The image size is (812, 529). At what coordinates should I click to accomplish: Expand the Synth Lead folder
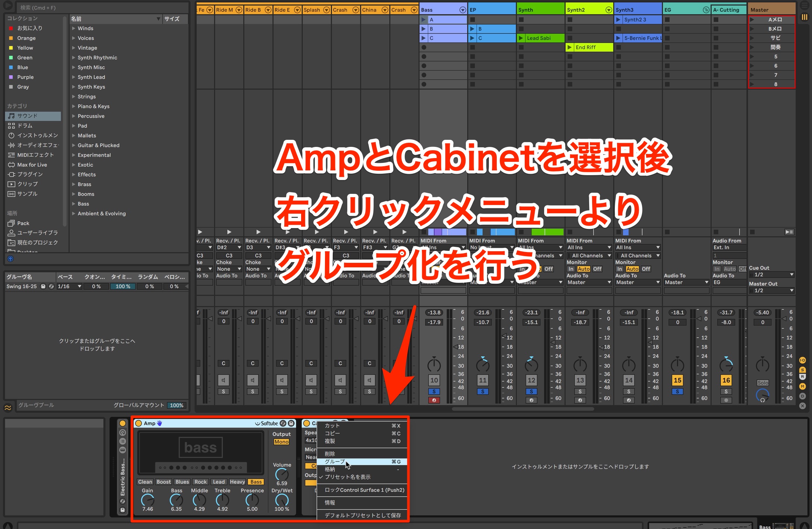coord(74,77)
